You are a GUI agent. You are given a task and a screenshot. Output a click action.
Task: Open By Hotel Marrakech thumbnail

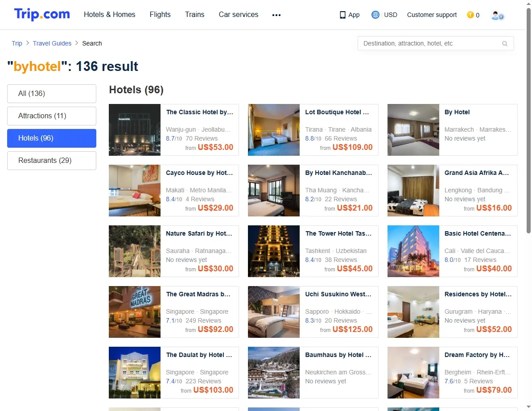tap(413, 130)
